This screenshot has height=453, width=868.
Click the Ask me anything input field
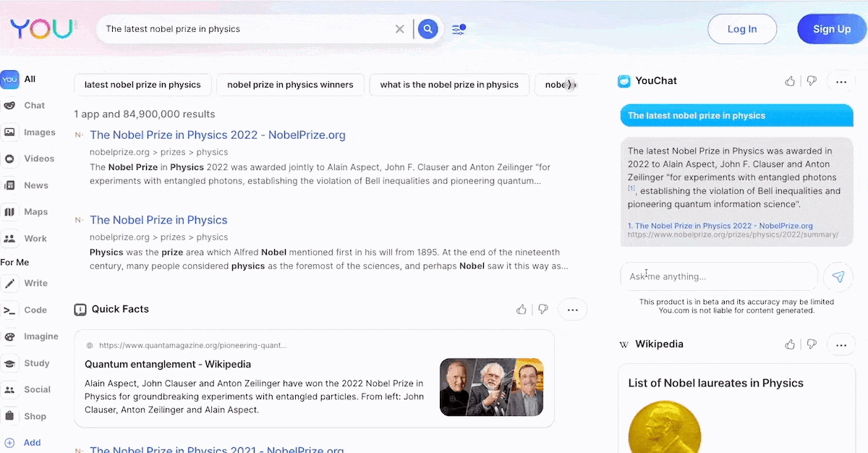718,276
